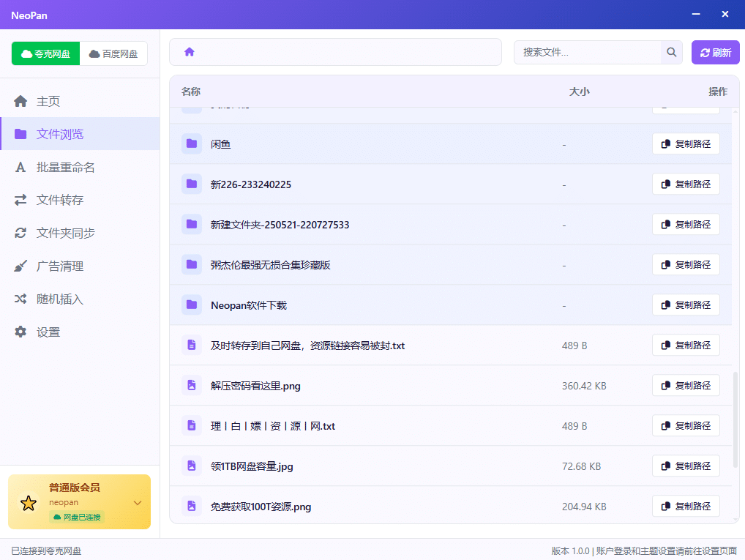Click the 名称 column header
745x560 pixels.
(191, 92)
